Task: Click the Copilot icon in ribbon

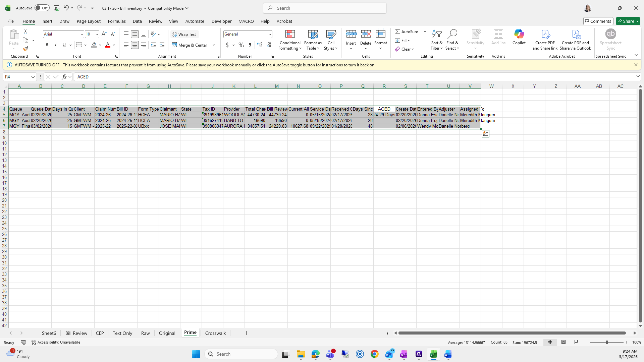Action: tap(519, 37)
